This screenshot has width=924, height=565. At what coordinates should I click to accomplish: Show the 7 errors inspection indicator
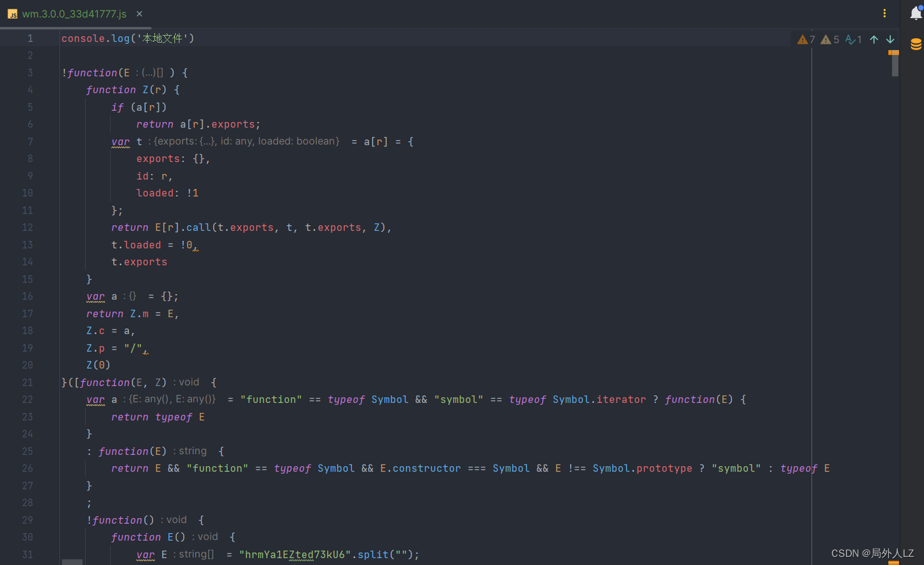click(x=806, y=39)
